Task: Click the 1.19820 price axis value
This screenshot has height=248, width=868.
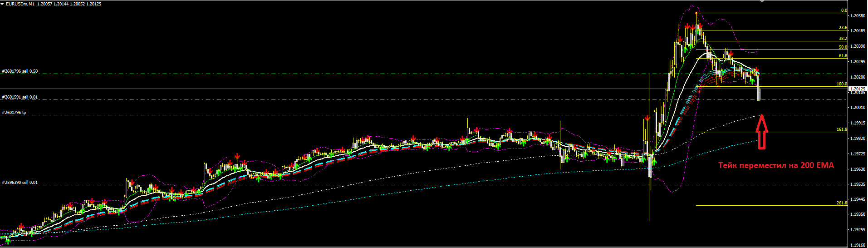Action: coord(858,139)
